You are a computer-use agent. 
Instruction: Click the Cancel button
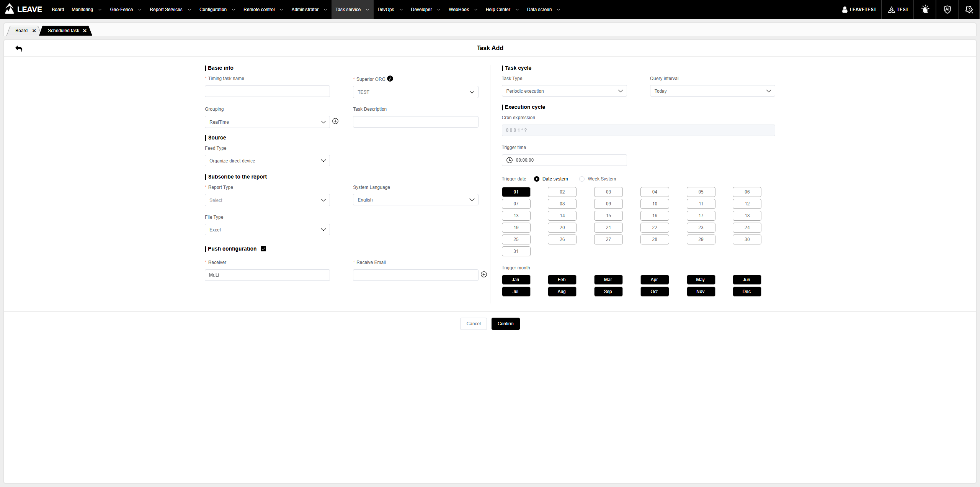[x=473, y=324]
